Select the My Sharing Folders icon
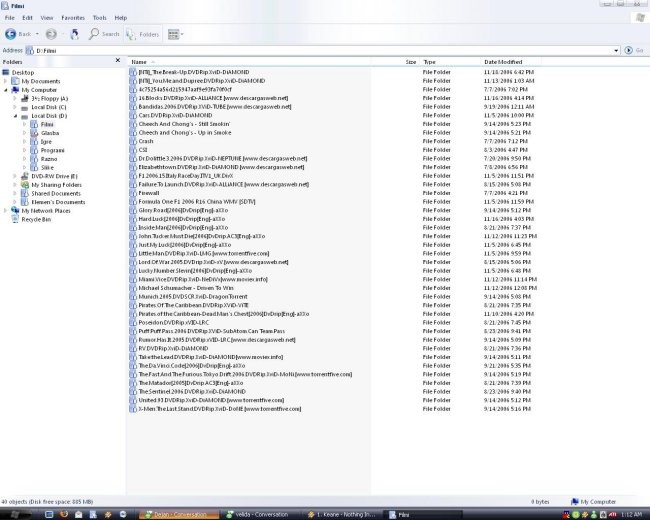 pos(25,185)
